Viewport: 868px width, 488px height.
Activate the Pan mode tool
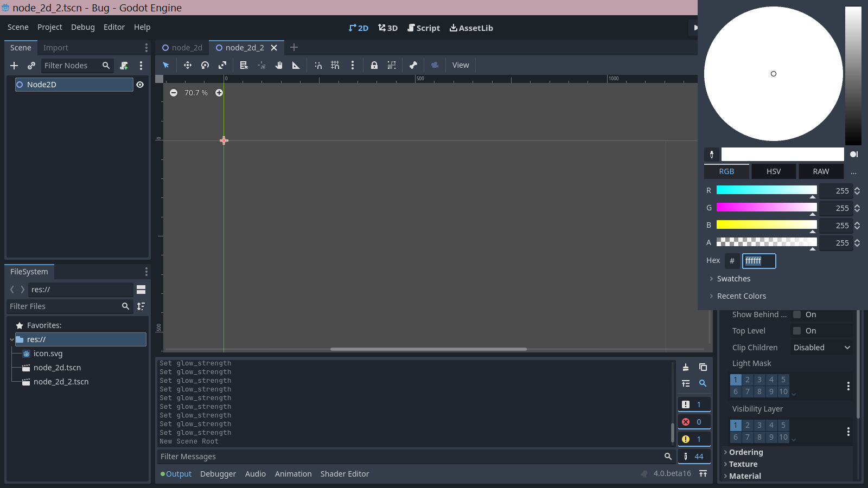(x=278, y=65)
